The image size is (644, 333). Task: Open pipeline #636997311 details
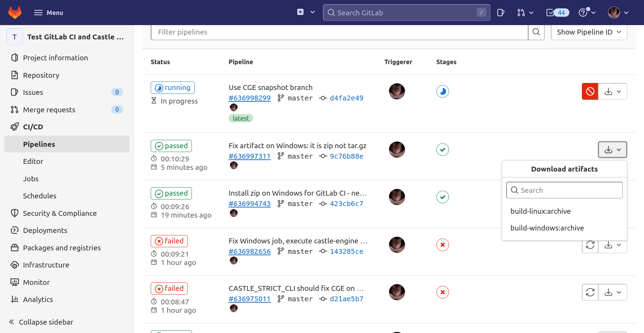point(249,156)
